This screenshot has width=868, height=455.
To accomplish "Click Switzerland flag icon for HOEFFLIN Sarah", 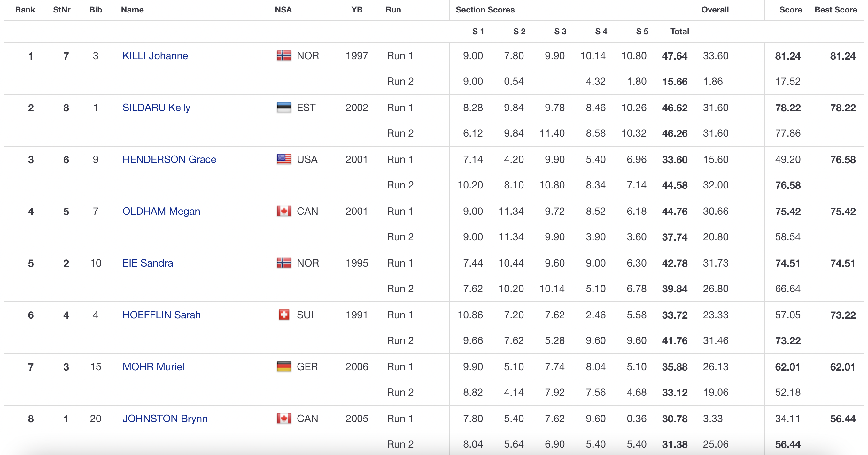I will (x=284, y=315).
